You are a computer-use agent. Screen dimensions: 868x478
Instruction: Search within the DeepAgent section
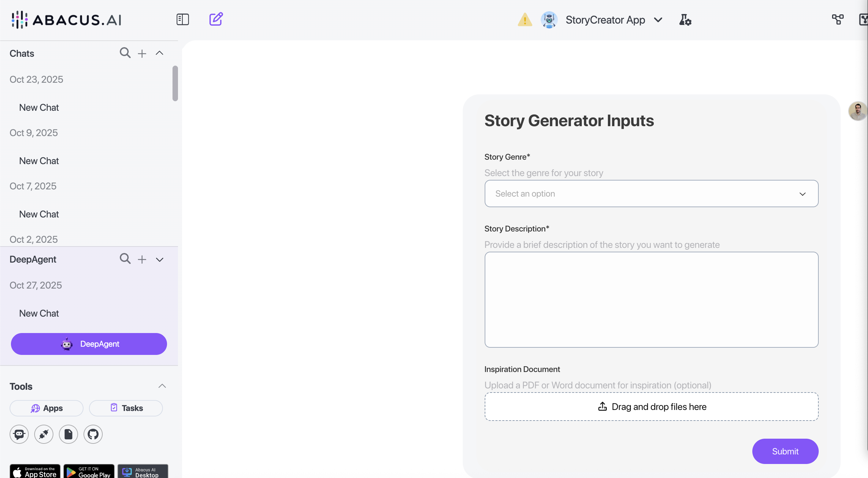(125, 259)
